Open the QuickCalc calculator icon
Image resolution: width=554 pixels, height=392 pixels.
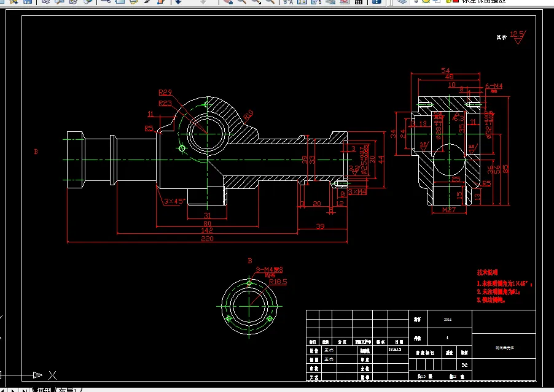(359, 1)
